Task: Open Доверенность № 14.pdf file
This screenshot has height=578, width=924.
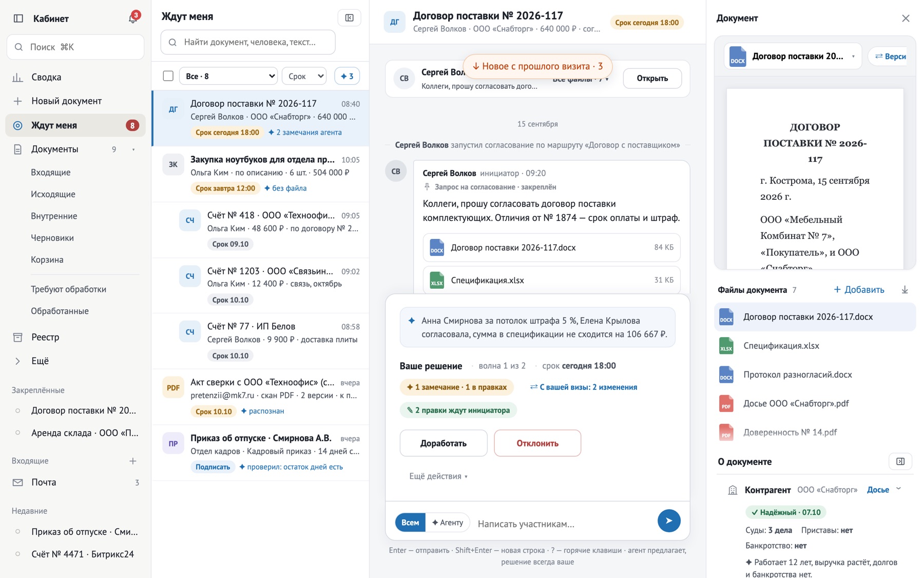Action: (815, 432)
